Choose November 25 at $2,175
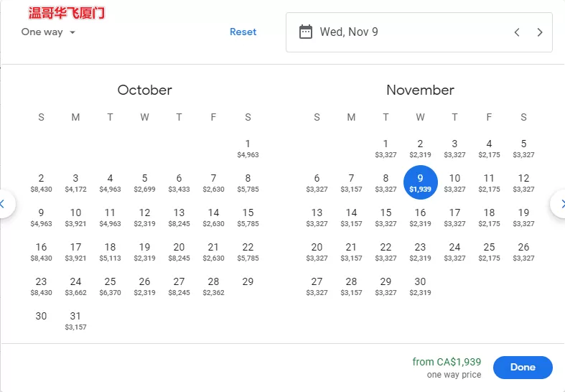This screenshot has width=565, height=392. [x=489, y=251]
